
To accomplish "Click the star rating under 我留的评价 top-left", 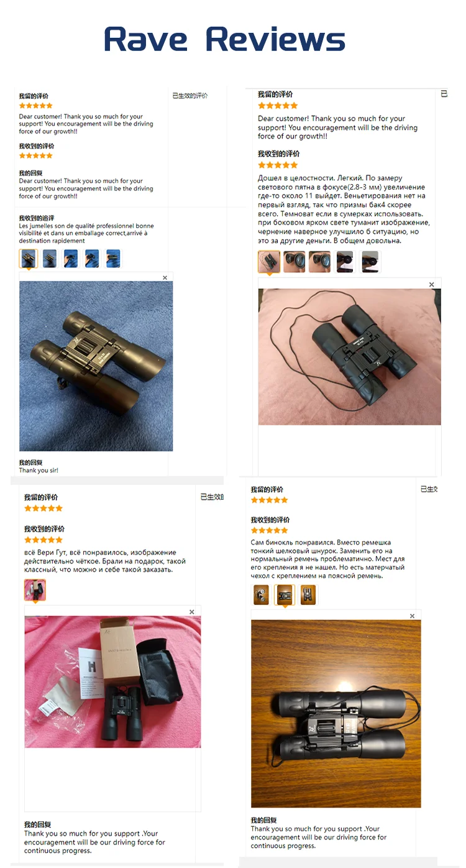I will (x=36, y=106).
